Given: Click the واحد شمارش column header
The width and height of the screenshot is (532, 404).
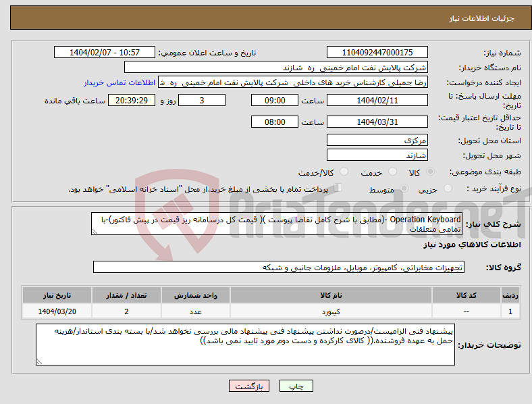Looking at the screenshot, I should pyautogui.click(x=196, y=295).
